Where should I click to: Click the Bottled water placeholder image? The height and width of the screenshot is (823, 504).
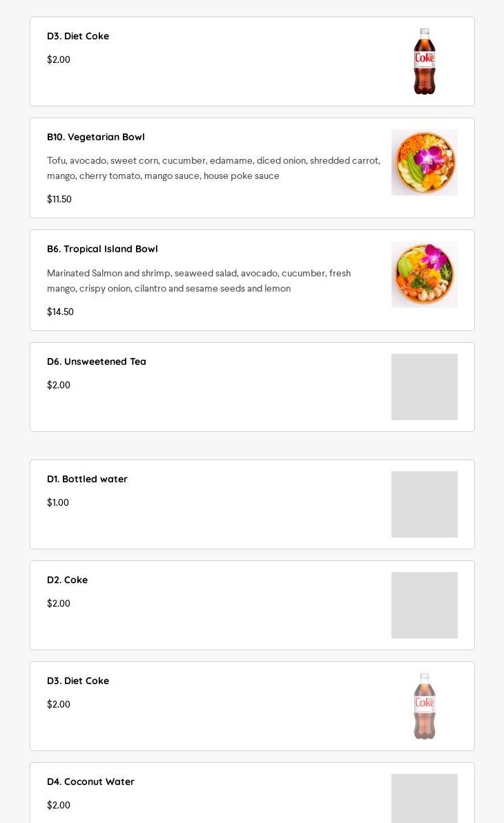(x=424, y=504)
